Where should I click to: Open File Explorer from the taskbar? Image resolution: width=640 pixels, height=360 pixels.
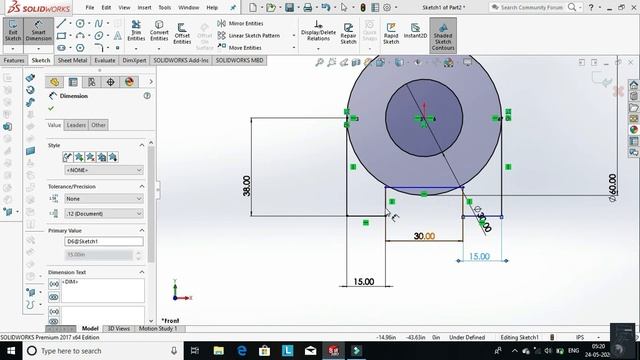coord(218,351)
